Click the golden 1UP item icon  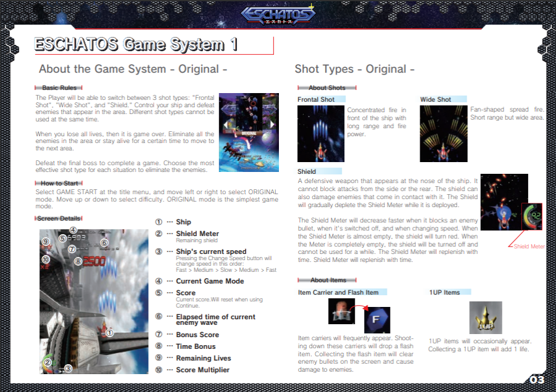(486, 317)
